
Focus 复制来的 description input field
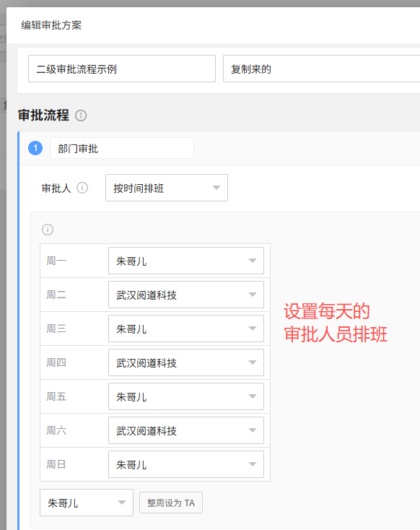click(x=321, y=69)
